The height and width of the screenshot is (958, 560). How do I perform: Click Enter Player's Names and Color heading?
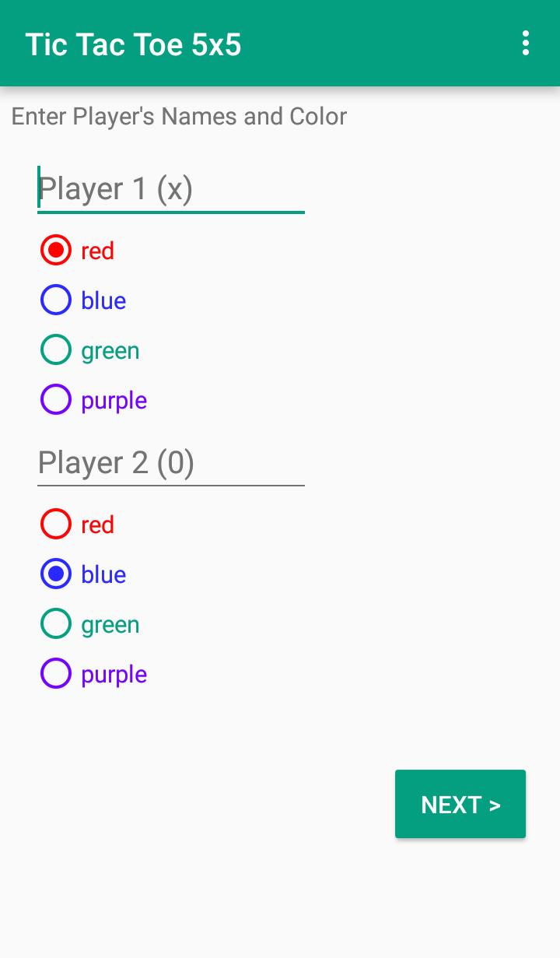(x=179, y=117)
